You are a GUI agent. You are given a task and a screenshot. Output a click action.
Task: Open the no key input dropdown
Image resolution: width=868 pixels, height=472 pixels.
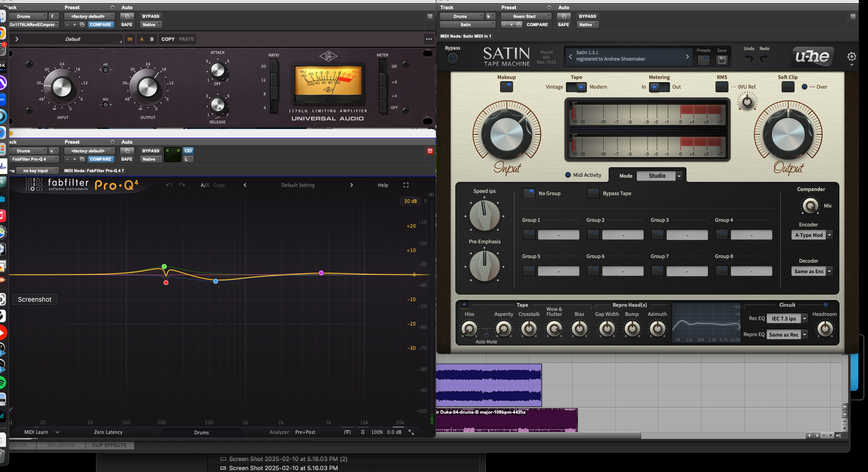[38, 171]
